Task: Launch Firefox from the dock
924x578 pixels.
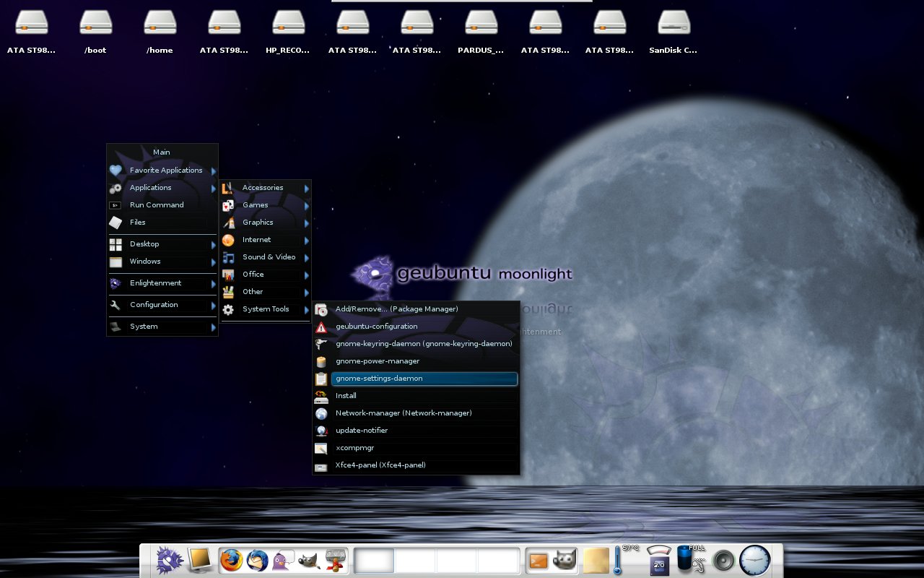Action: 232,560
